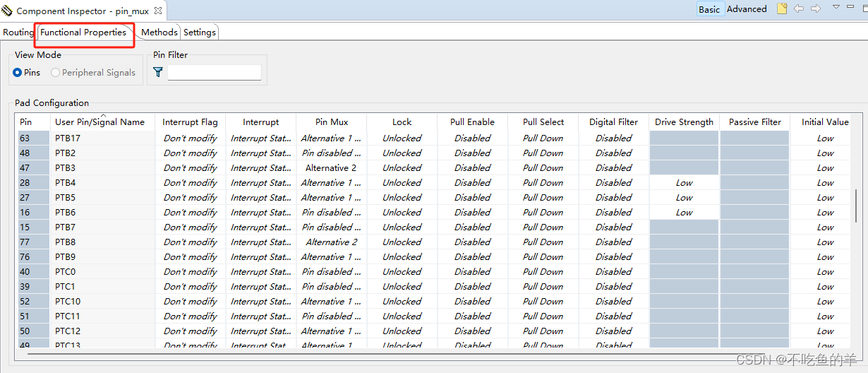Viewport: 868px width, 373px height.
Task: Select the PTB4 pin name cell
Action: tap(102, 182)
